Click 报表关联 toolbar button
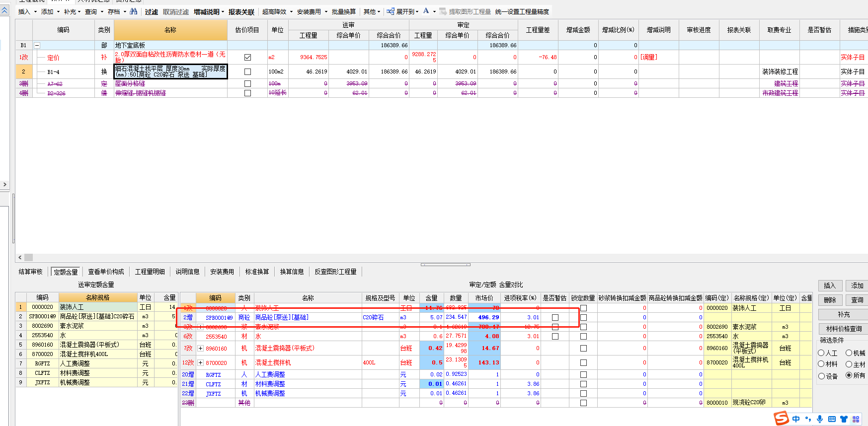The width and height of the screenshot is (868, 426). (x=241, y=11)
